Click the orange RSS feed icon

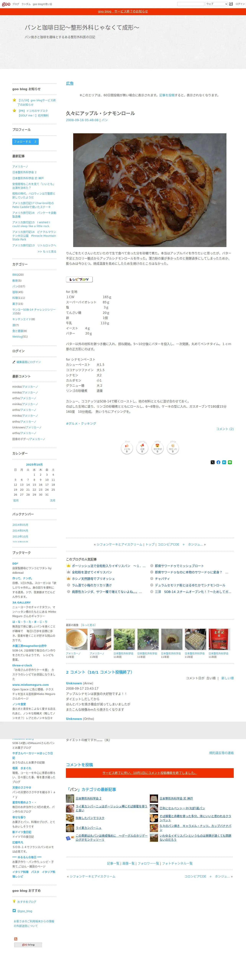(x=16, y=939)
